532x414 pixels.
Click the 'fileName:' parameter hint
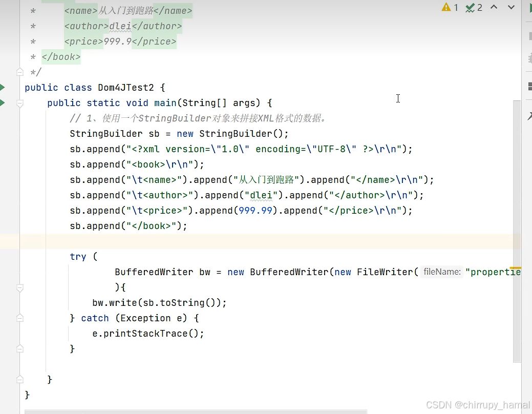click(x=442, y=272)
